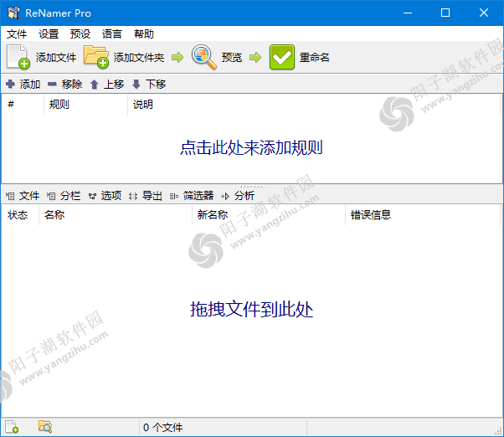Click the plus icon to add a rule

pos(10,85)
